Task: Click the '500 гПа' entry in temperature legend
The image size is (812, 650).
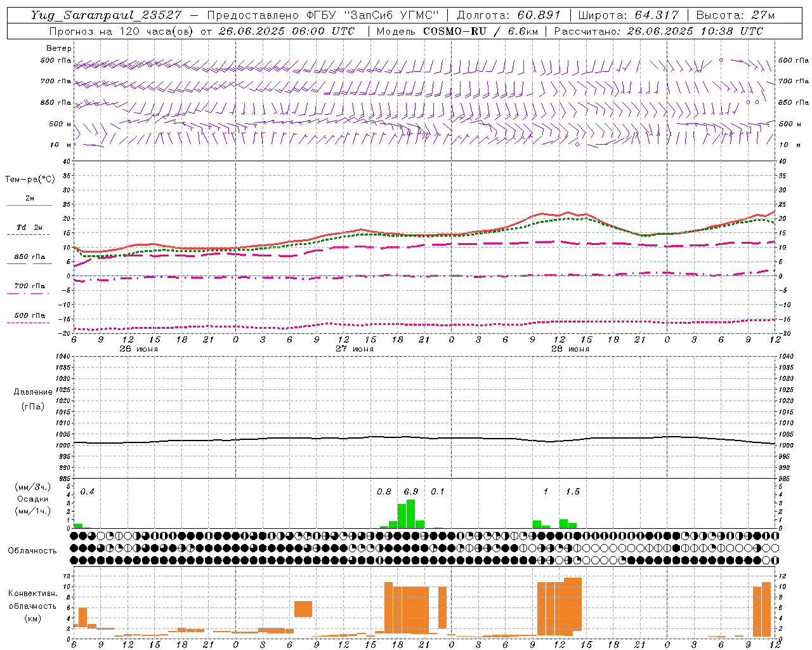Action: pyautogui.click(x=30, y=315)
